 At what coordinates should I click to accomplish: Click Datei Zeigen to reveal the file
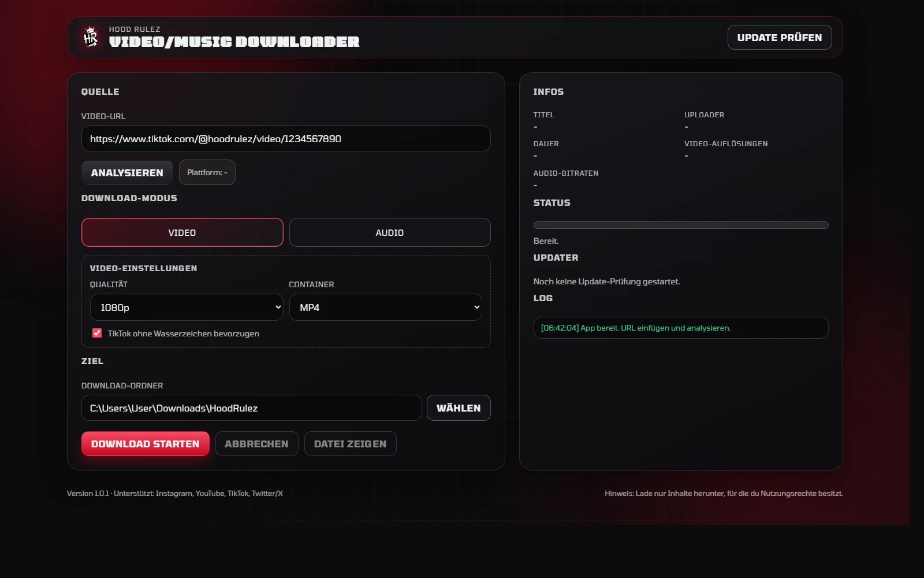click(x=350, y=443)
